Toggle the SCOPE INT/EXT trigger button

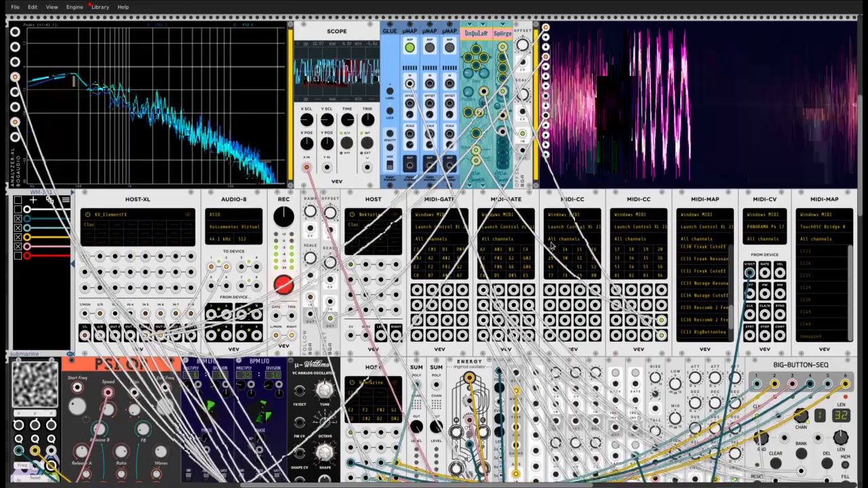click(x=368, y=143)
